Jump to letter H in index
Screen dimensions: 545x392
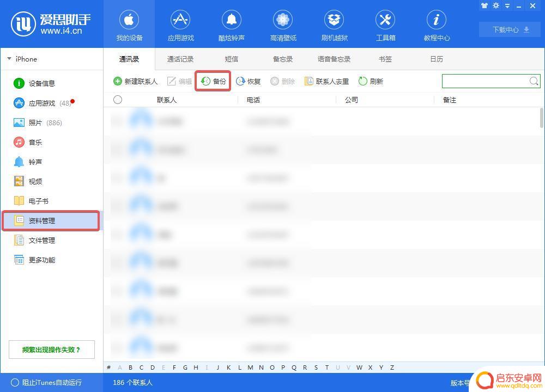[196, 367]
